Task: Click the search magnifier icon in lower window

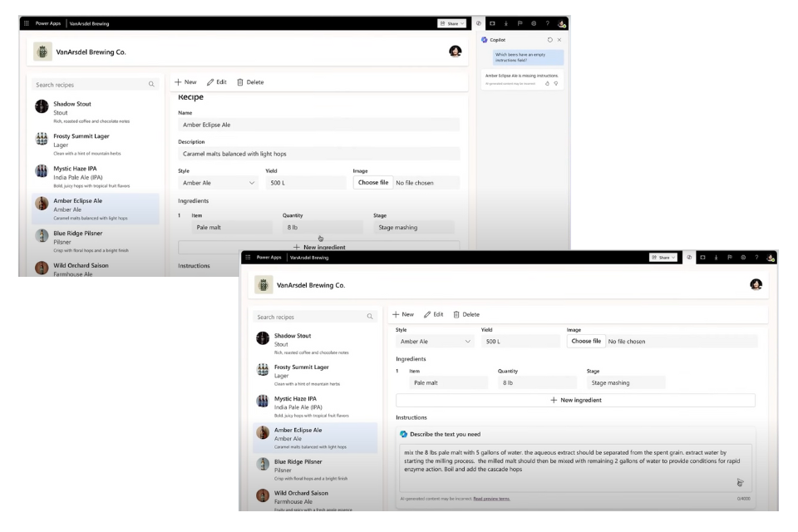Action: point(370,317)
